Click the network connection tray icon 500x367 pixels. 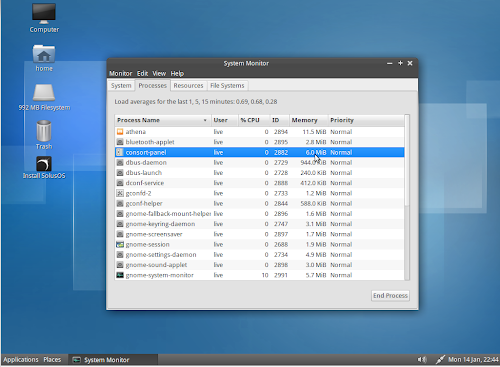440,359
